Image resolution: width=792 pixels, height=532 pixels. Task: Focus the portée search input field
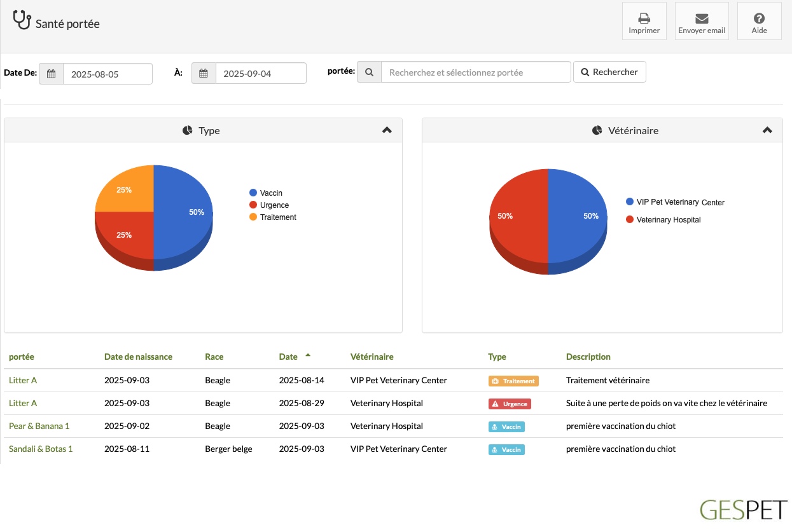476,72
